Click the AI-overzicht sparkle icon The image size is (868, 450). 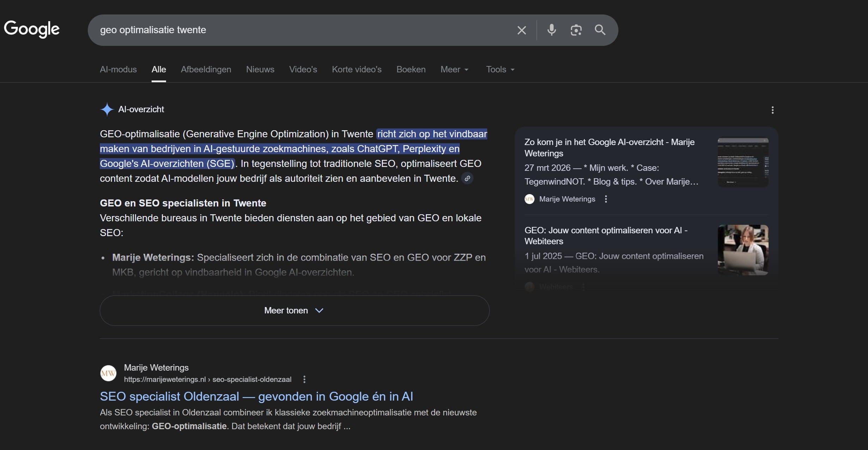coord(106,109)
